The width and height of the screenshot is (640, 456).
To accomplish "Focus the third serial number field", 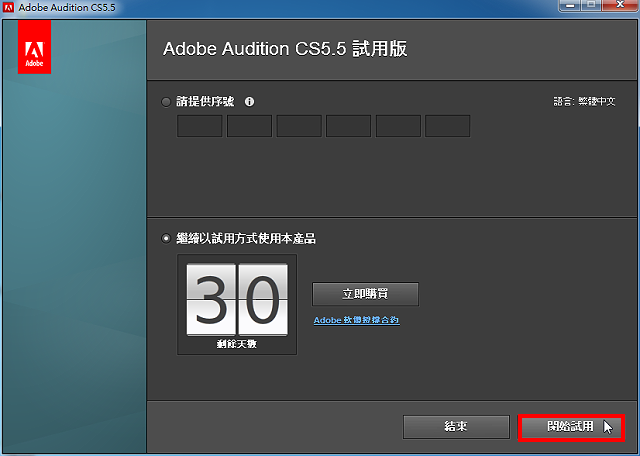I will coord(299,126).
